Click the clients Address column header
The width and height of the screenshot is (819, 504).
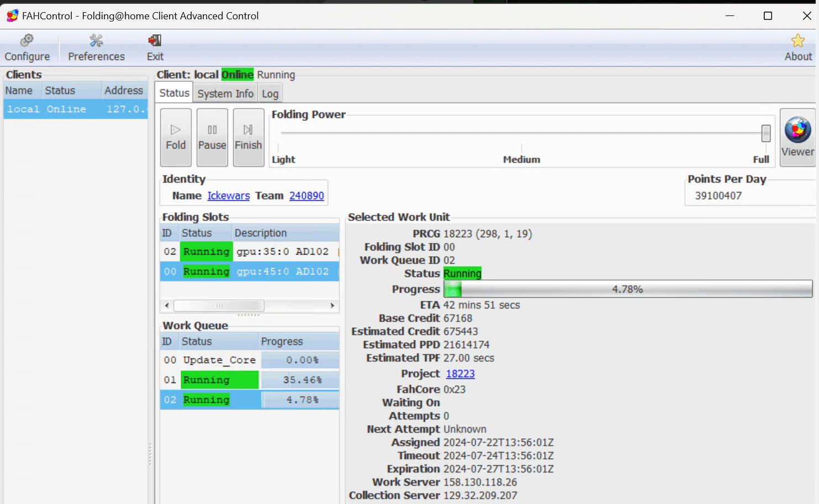click(124, 91)
